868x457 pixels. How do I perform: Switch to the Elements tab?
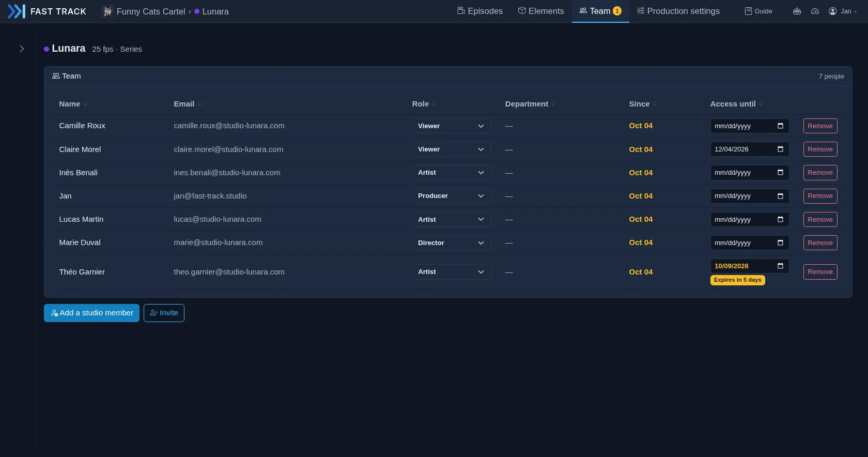tap(541, 11)
